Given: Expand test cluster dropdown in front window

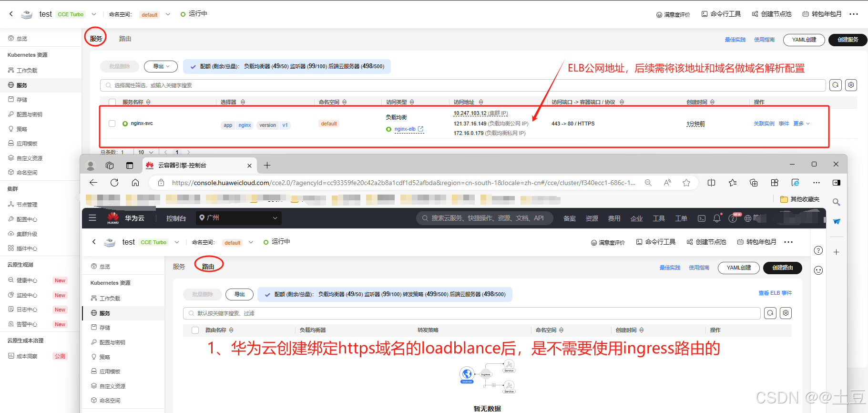Looking at the screenshot, I should pyautogui.click(x=177, y=242).
